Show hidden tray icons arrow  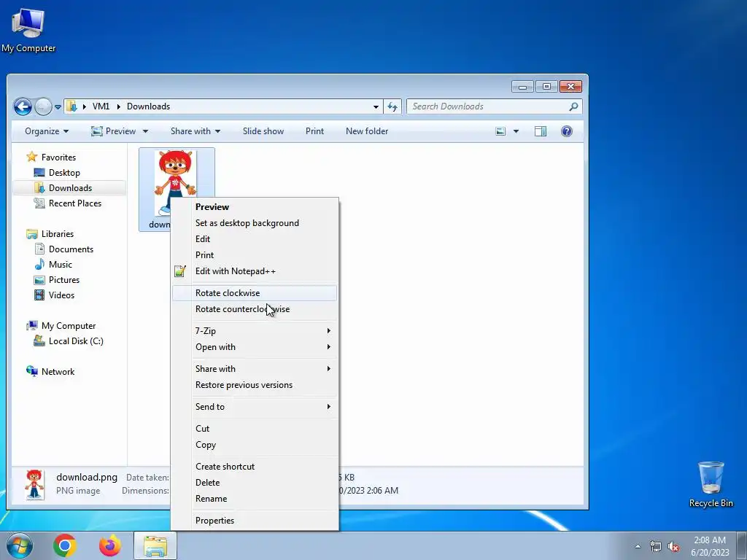(x=638, y=546)
